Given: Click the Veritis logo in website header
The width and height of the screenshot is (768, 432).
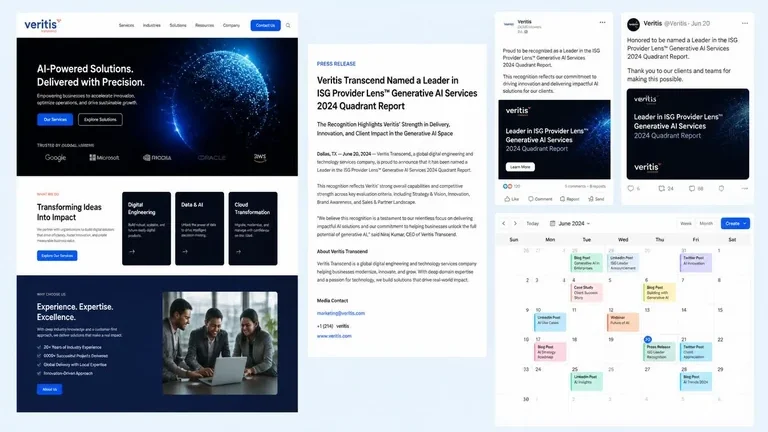Looking at the screenshot, I should (43, 25).
